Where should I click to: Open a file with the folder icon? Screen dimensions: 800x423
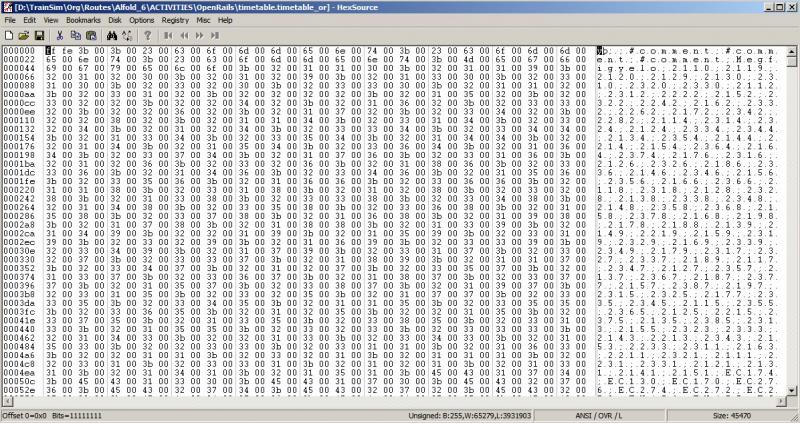coord(23,35)
